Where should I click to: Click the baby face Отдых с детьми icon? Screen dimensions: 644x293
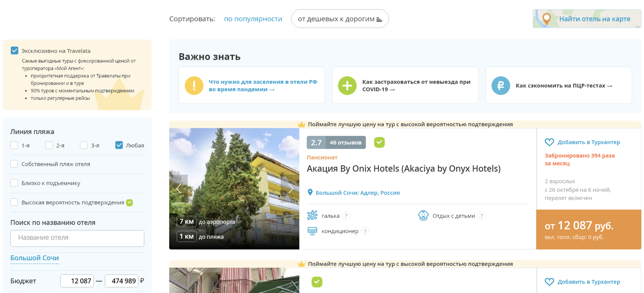click(423, 215)
